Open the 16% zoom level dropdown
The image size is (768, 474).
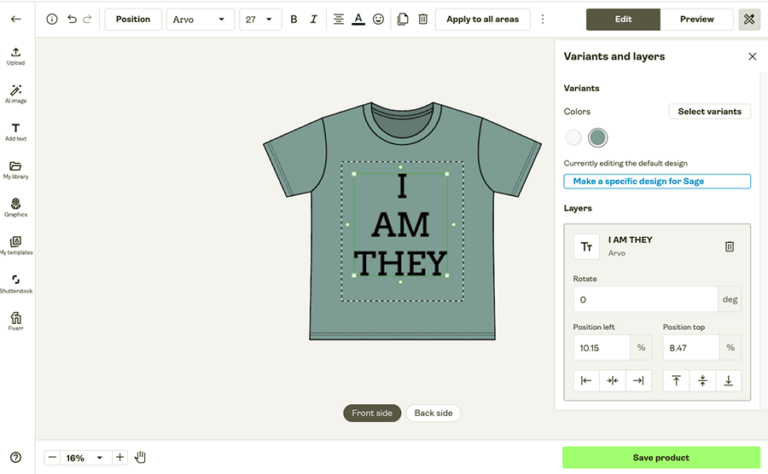point(84,457)
